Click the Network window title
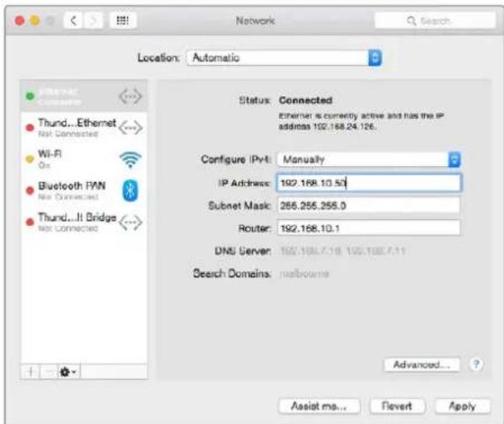The width and height of the screenshot is (504, 424). (x=255, y=21)
